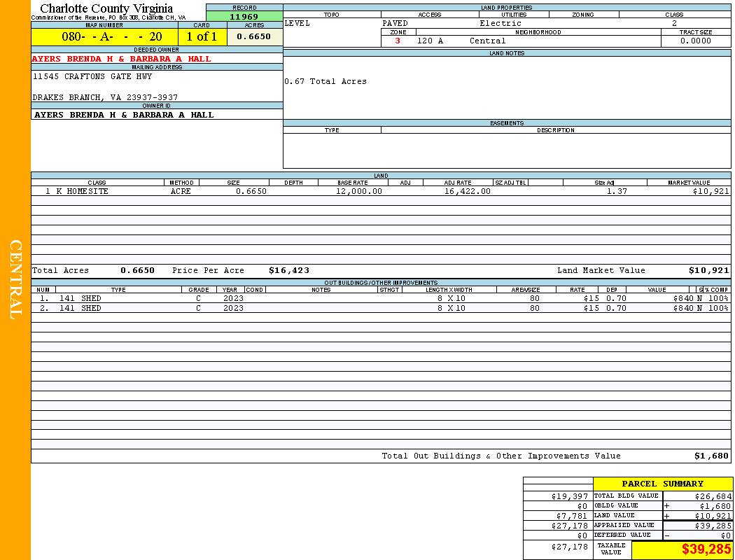Click the 12,000.00 base rate cell
The height and width of the screenshot is (560, 735).
coord(358,191)
